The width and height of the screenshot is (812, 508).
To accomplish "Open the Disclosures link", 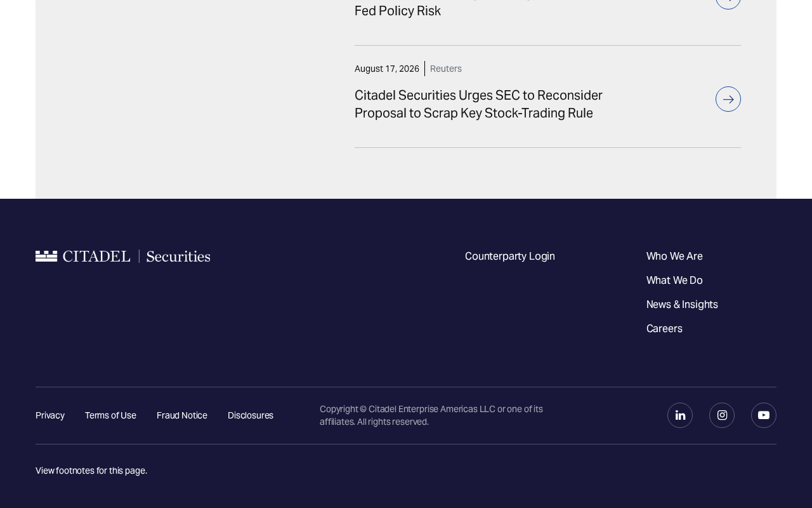I will point(251,415).
